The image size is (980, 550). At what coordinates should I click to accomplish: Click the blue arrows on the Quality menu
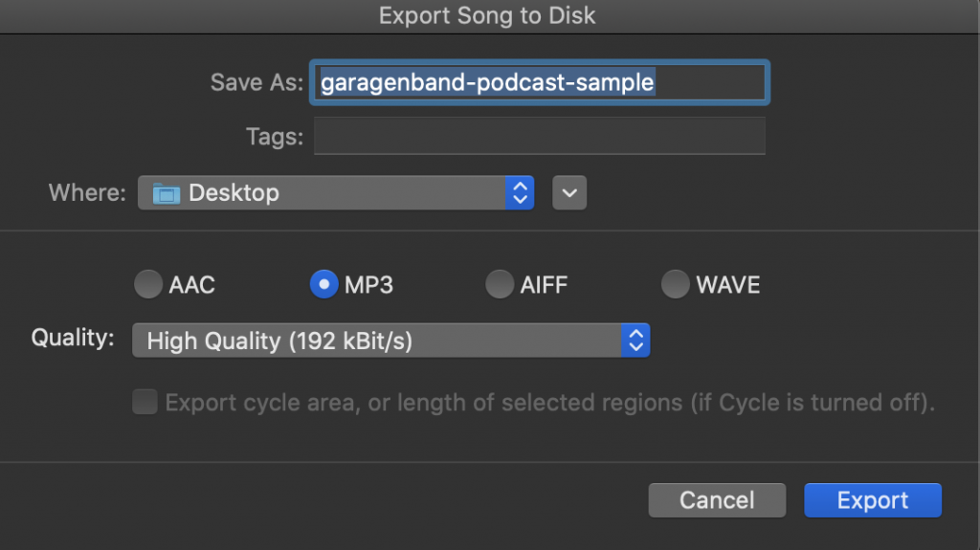(635, 341)
